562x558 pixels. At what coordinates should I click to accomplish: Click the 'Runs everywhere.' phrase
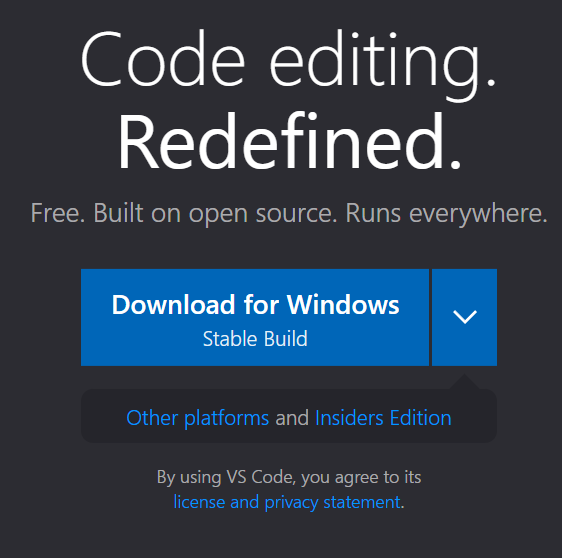447,214
